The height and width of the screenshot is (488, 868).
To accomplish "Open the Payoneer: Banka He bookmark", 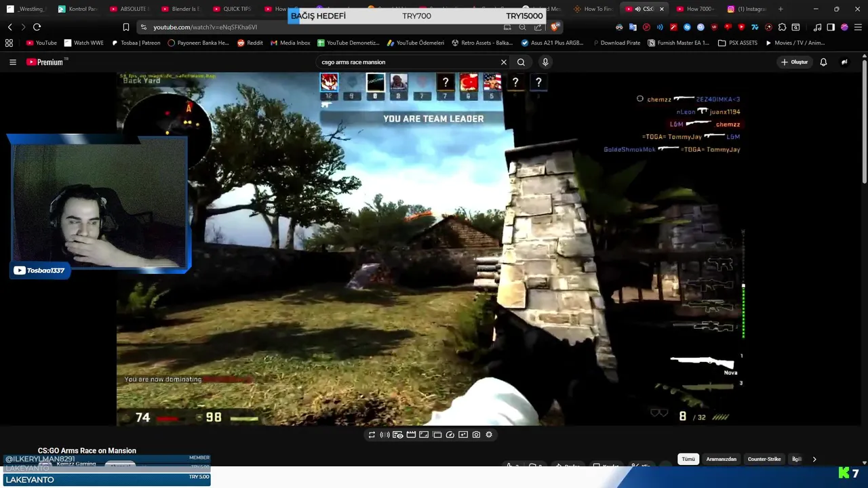I will (198, 43).
